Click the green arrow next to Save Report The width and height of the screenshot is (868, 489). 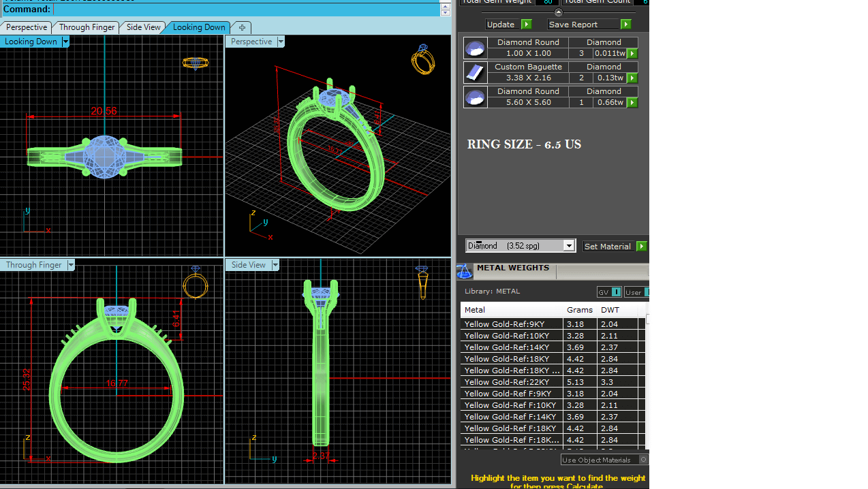coord(626,25)
